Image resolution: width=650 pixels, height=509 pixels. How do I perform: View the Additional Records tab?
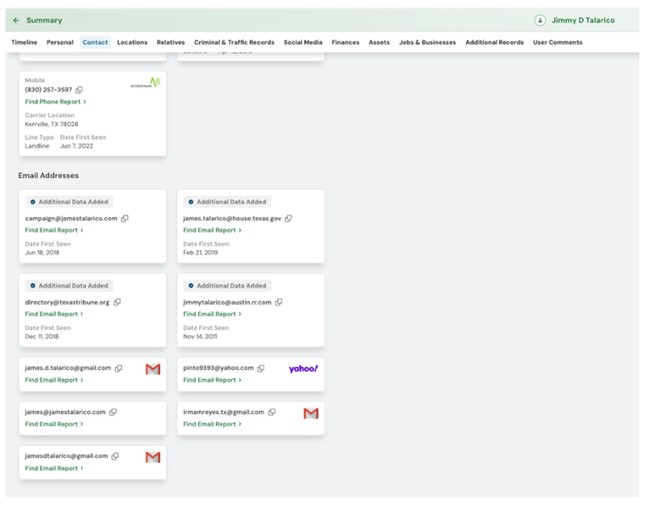click(x=495, y=42)
